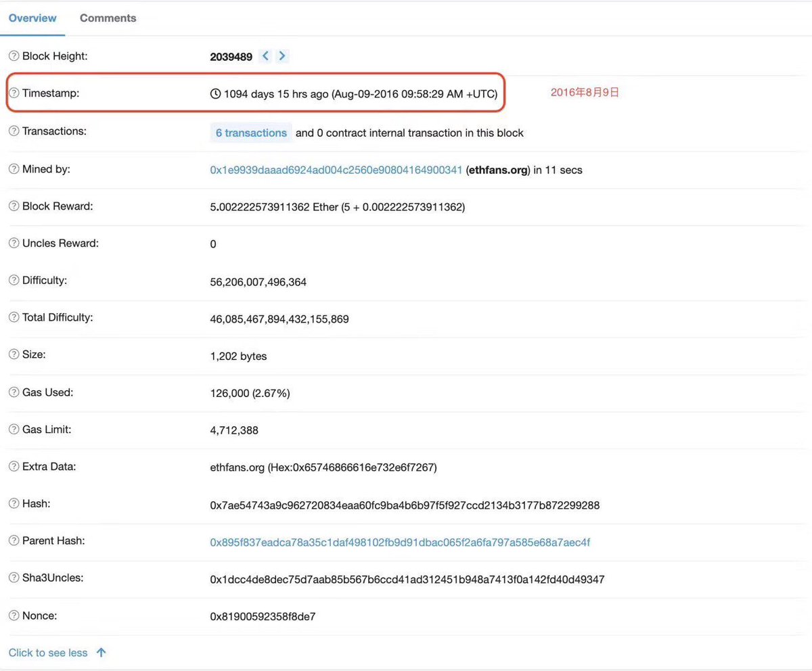The height and width of the screenshot is (671, 812).
Task: Go to previous block using left chevron
Action: coord(266,56)
